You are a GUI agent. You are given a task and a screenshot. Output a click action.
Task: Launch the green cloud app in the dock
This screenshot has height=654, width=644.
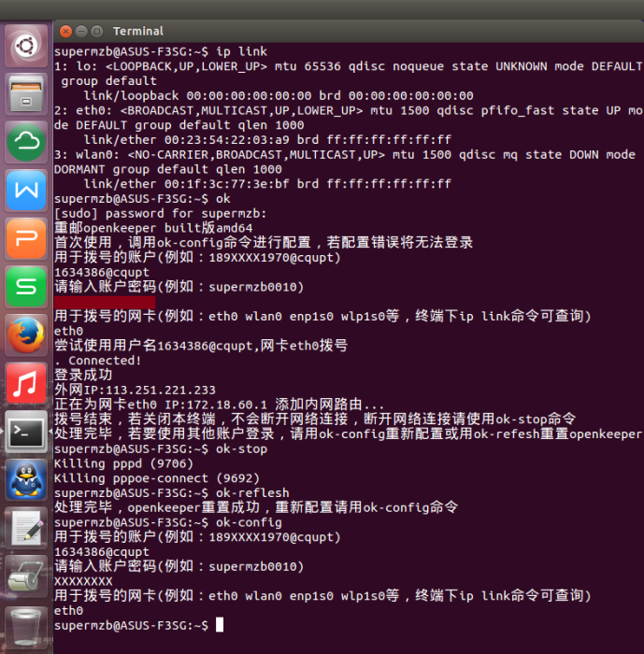[x=26, y=142]
